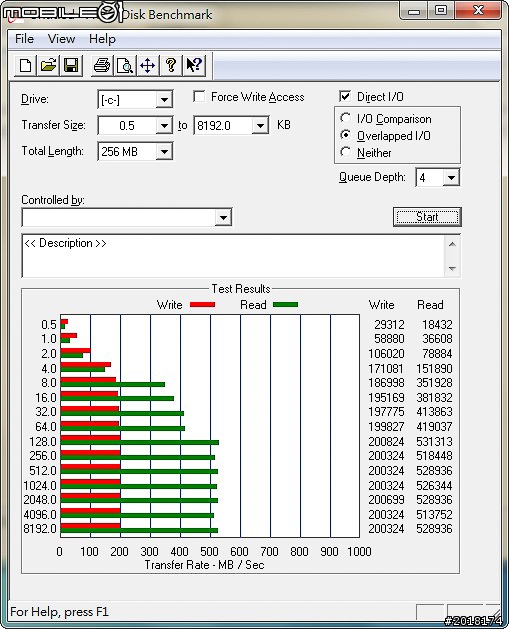The height and width of the screenshot is (629, 509).
Task: Open the View menu
Action: tap(61, 39)
